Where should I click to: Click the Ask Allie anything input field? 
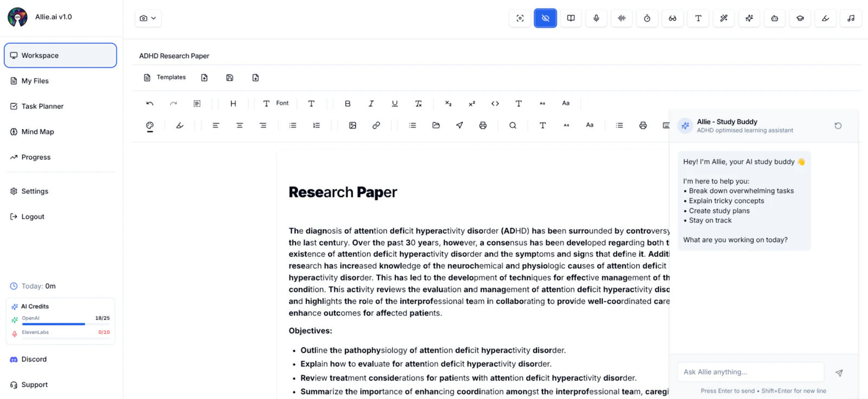(750, 372)
